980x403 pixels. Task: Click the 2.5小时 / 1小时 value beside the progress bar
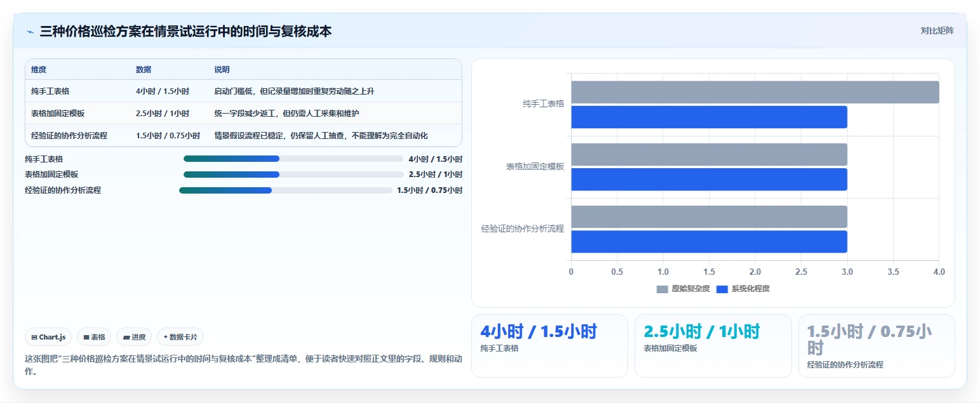click(436, 175)
